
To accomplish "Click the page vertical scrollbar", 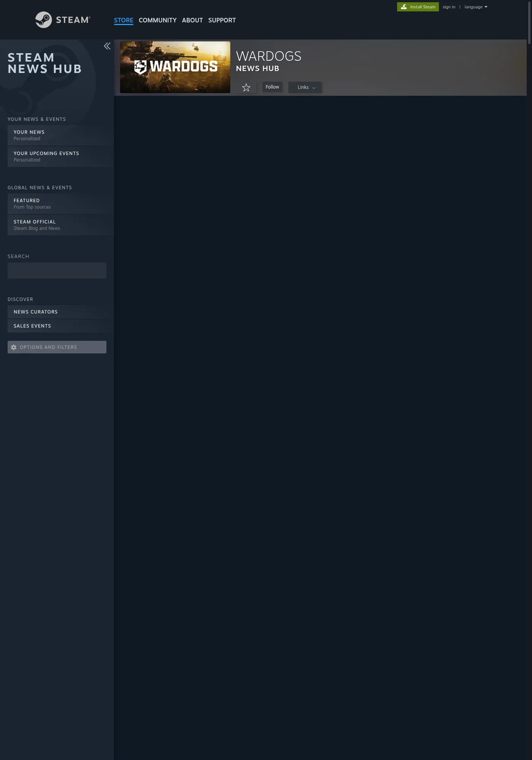I will tap(529, 23).
